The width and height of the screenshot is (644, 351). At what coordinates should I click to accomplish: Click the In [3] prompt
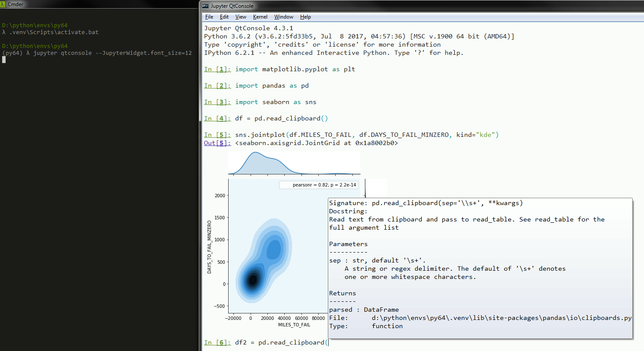(x=217, y=102)
